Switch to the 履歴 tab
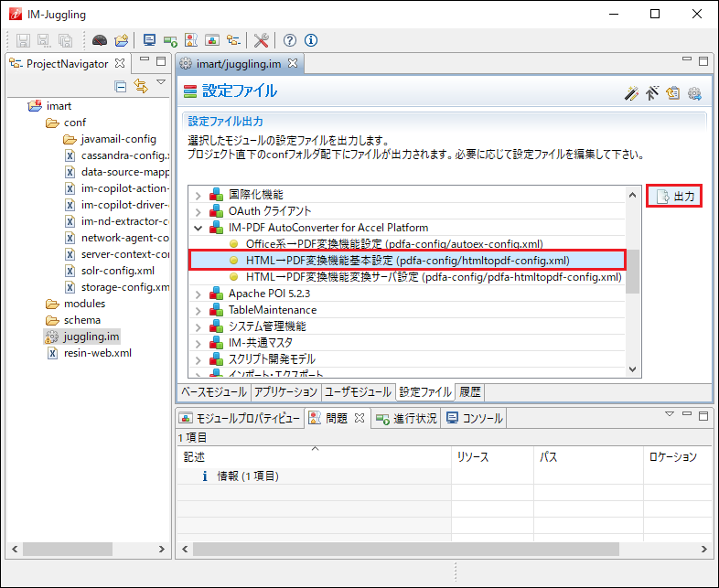Image resolution: width=719 pixels, height=588 pixels. click(469, 391)
